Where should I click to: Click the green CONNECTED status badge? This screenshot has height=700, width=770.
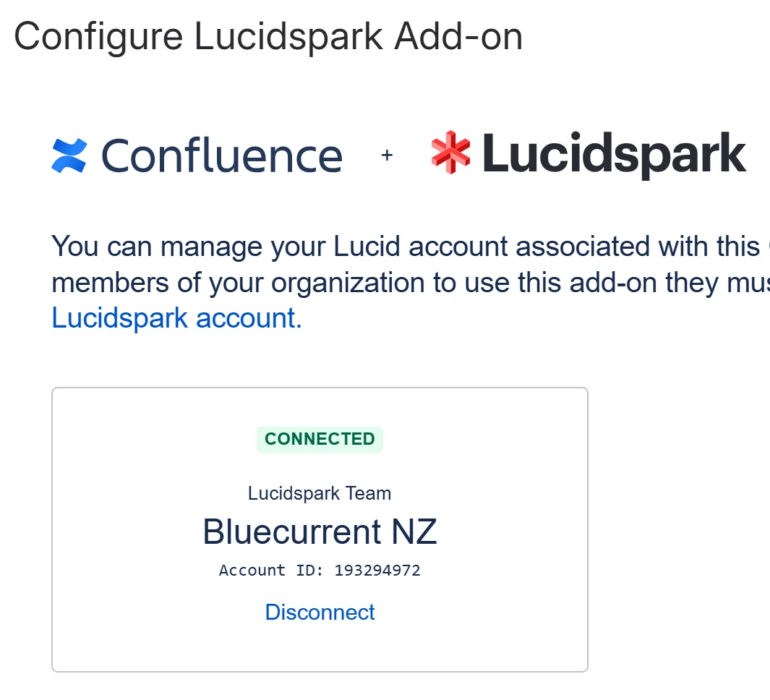pos(320,439)
